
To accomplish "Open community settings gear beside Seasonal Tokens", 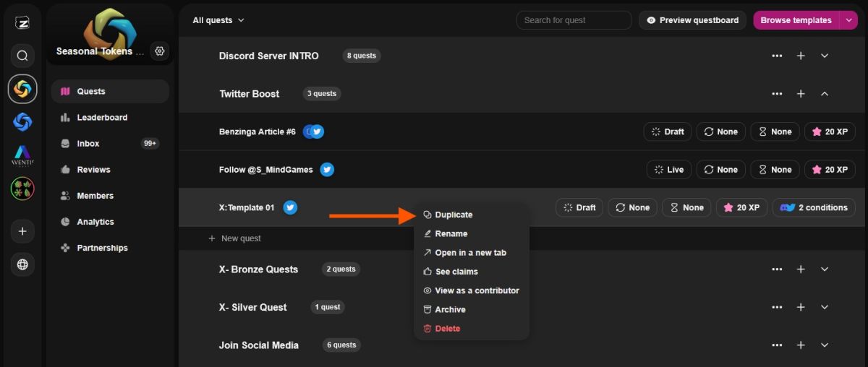I will pos(160,51).
